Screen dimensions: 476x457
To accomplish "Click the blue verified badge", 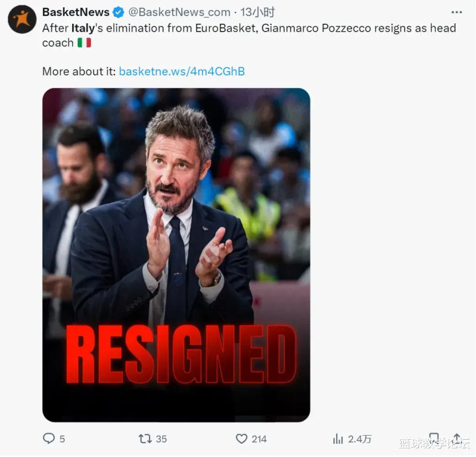I will coord(119,13).
